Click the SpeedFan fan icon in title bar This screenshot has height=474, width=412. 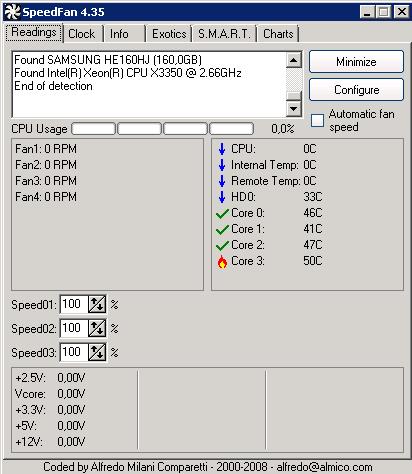(x=12, y=12)
